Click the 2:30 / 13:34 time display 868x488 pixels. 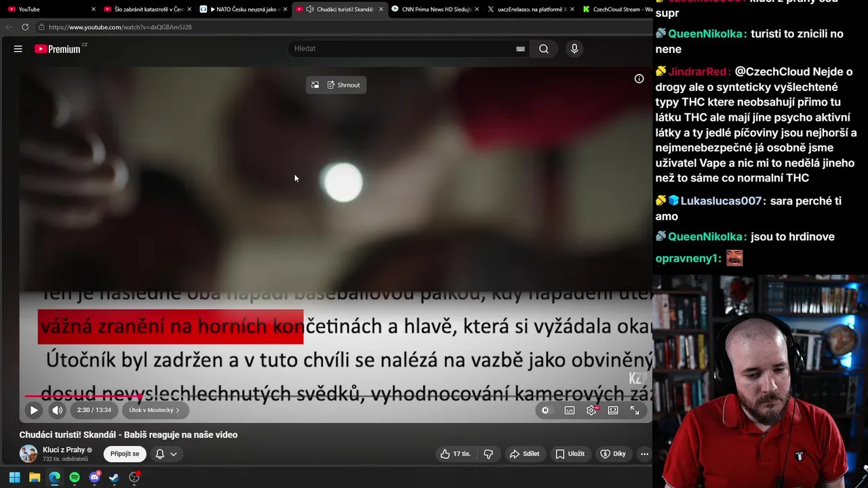[94, 410]
